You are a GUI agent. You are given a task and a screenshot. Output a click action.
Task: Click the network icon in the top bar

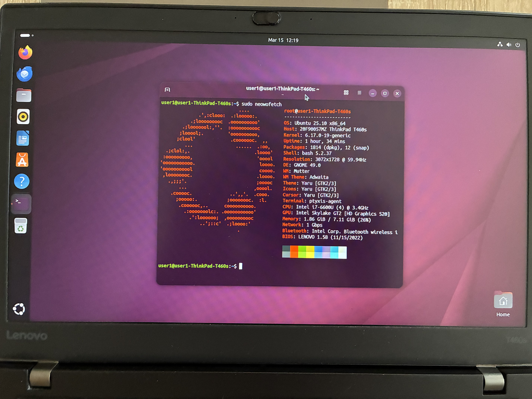click(500, 45)
